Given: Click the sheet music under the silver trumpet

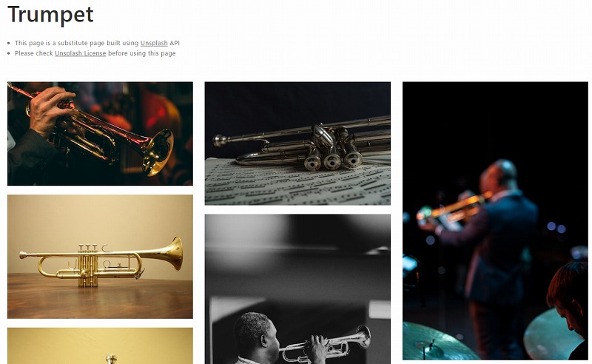Looking at the screenshot, I should [297, 184].
